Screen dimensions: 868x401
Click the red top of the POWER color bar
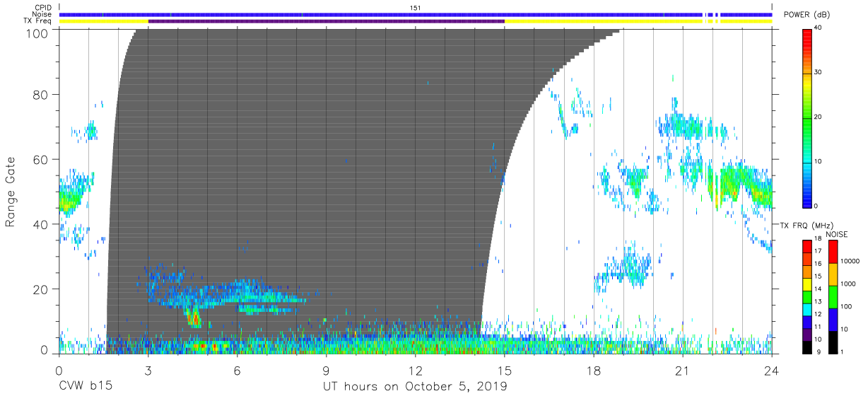click(x=807, y=34)
